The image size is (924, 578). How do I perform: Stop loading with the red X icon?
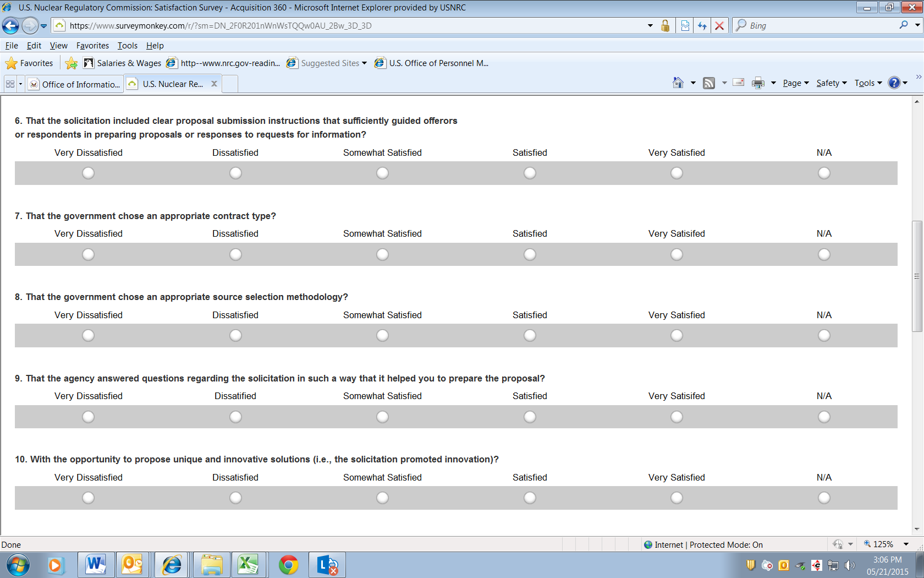click(719, 25)
